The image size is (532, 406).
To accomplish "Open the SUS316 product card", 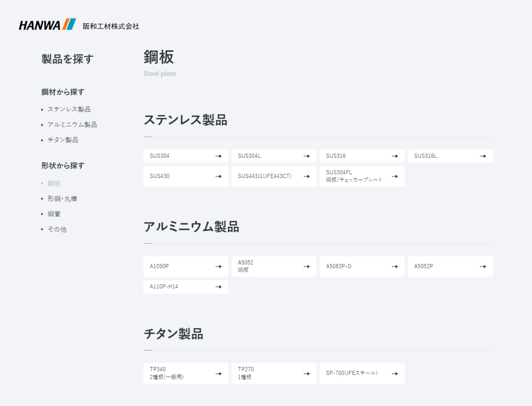I will pyautogui.click(x=362, y=156).
